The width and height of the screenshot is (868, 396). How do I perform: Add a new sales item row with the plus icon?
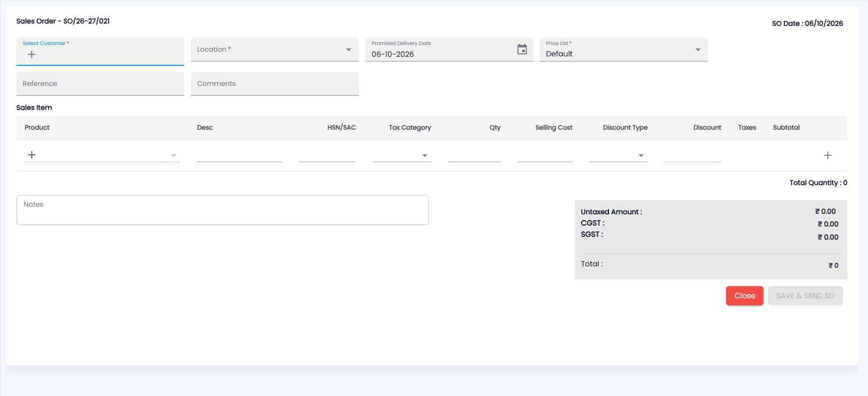[828, 155]
